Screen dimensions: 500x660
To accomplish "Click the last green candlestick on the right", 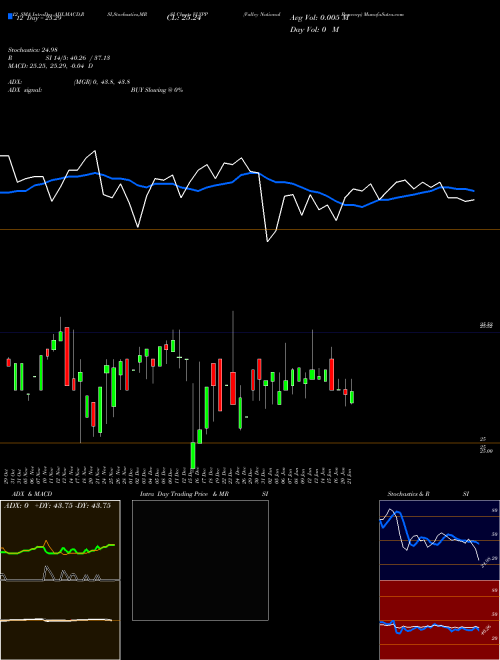I will pos(352,397).
